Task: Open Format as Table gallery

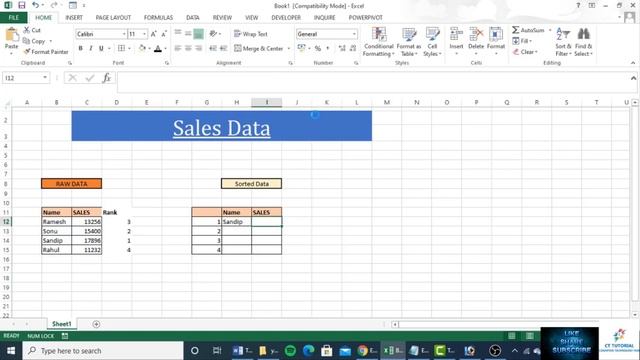Action: pos(409,42)
